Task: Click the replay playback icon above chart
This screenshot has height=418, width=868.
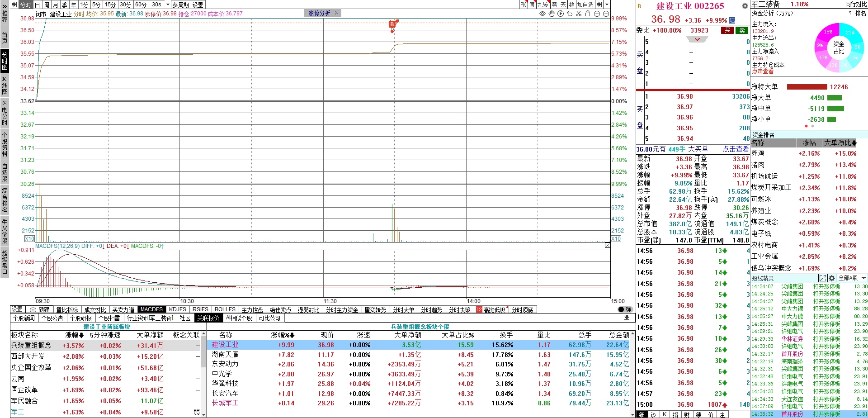Action: point(561,14)
